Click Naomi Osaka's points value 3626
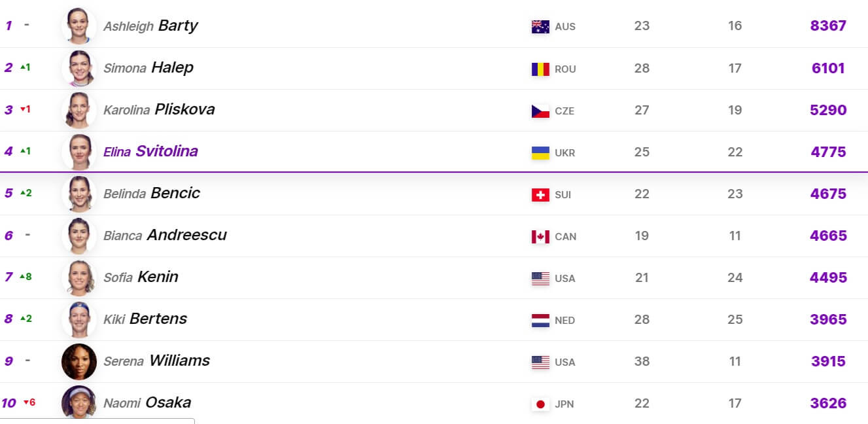 828,403
